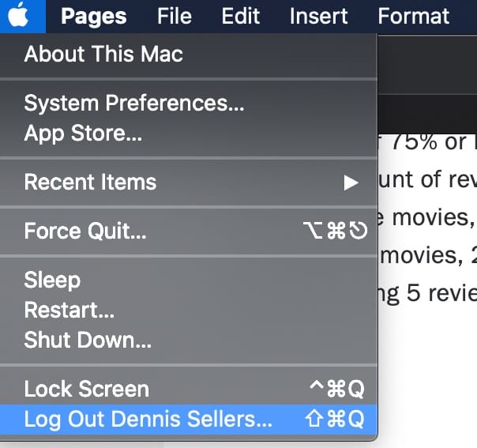
Task: Select About This Mac
Action: pos(103,55)
